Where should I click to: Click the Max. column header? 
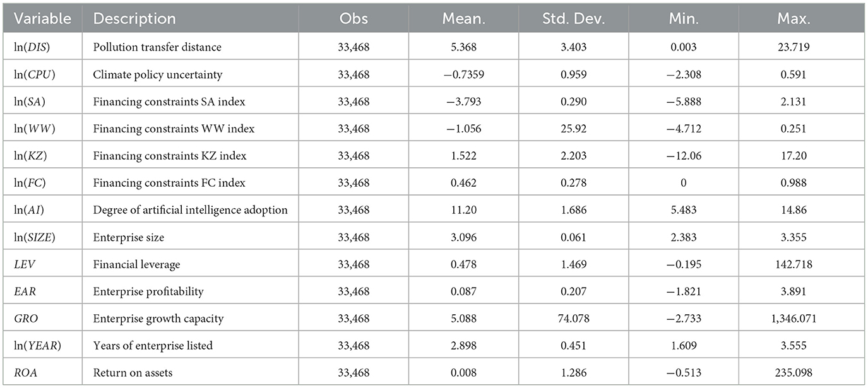click(x=794, y=18)
